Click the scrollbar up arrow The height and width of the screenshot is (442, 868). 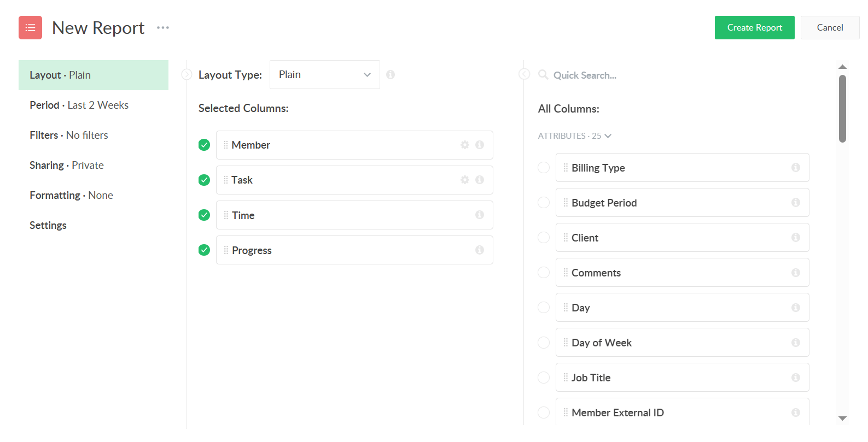coord(842,67)
